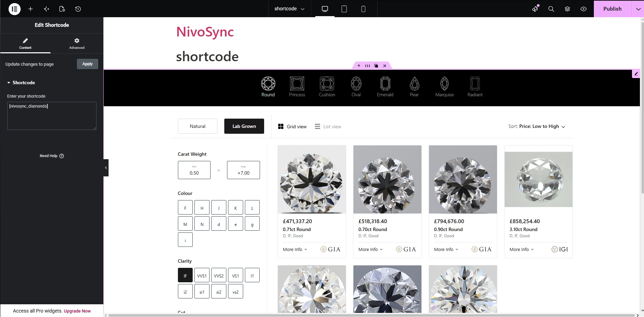The image size is (644, 317).
Task: Select the Radiant diamond shape
Action: (x=475, y=87)
